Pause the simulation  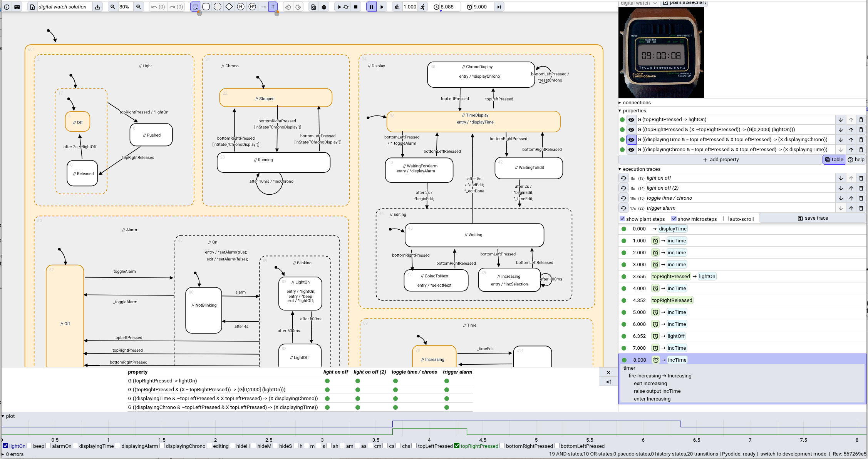tap(371, 7)
